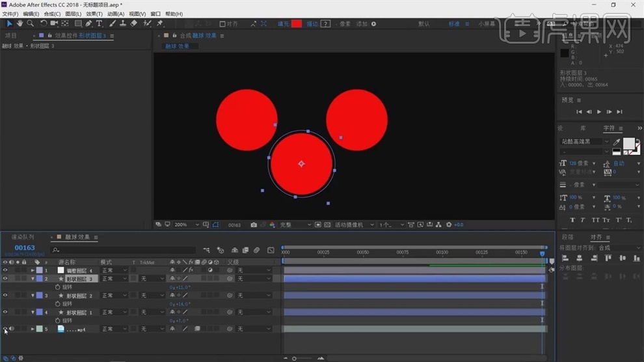Click the 描边 stroke option label
The height and width of the screenshot is (362, 644).
click(x=312, y=24)
